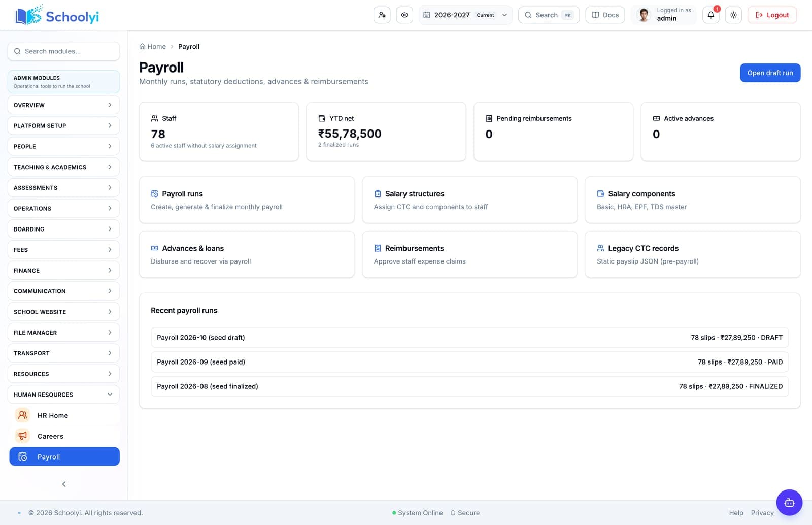Toggle the light/dark theme sun icon
The height and width of the screenshot is (525, 812).
pyautogui.click(x=733, y=15)
